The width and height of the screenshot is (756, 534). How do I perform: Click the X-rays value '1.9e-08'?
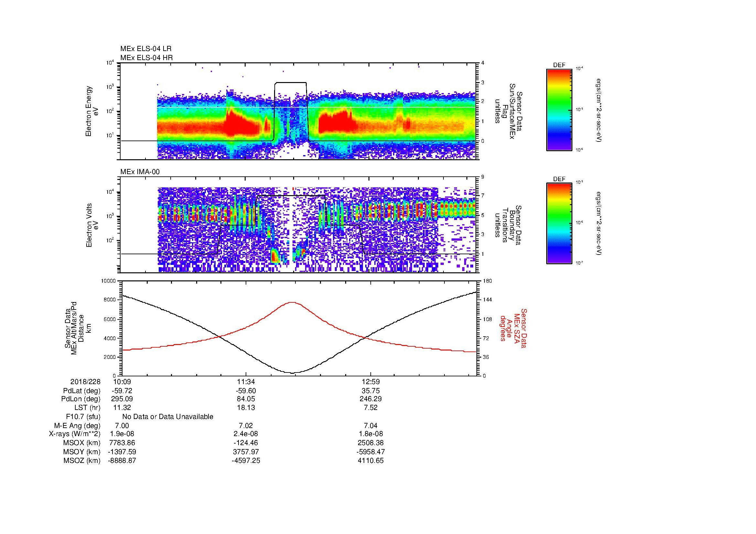(122, 434)
